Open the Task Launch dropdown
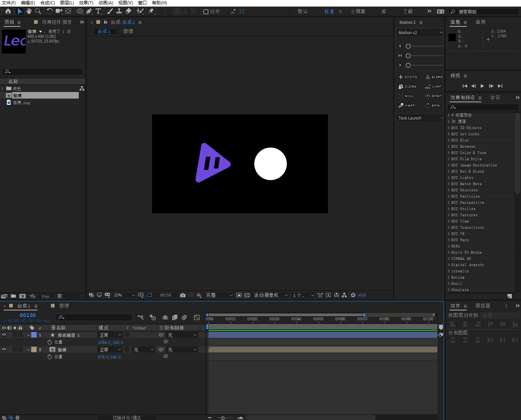521x420 pixels. point(420,118)
